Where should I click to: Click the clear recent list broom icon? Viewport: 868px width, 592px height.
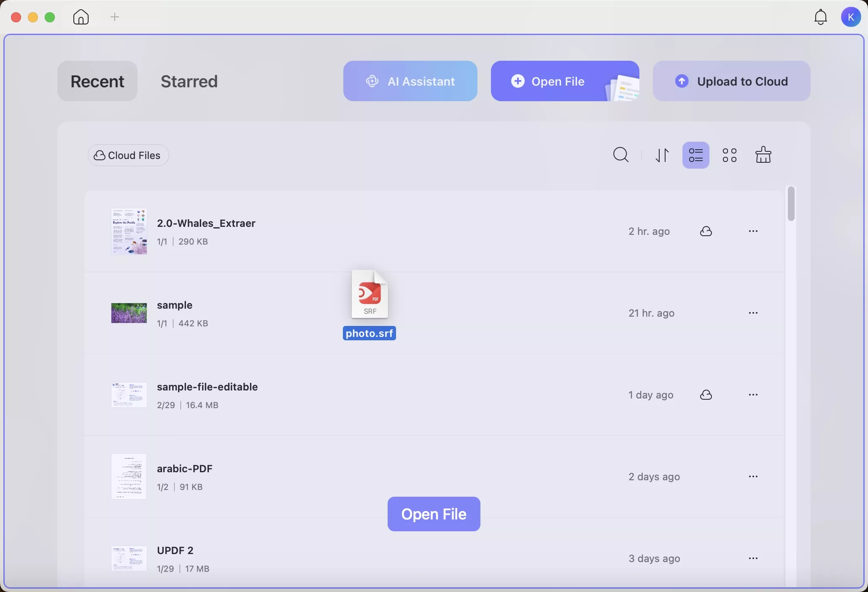click(763, 155)
